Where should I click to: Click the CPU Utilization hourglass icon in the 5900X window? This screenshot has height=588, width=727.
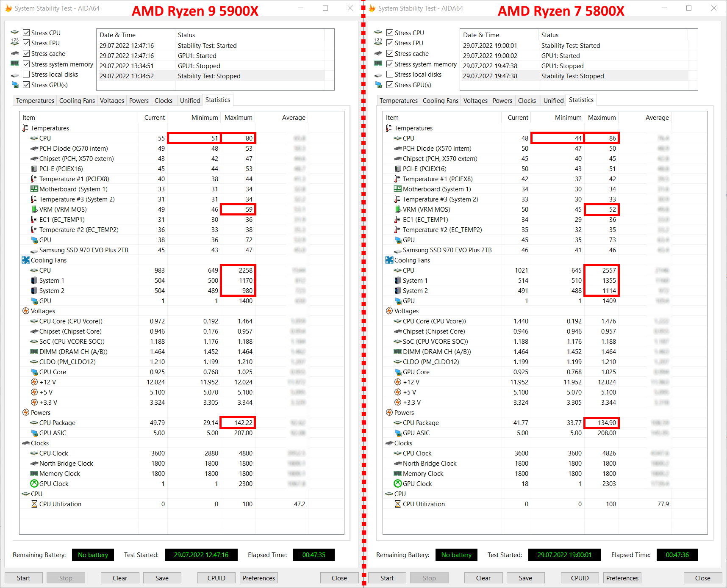pos(34,504)
